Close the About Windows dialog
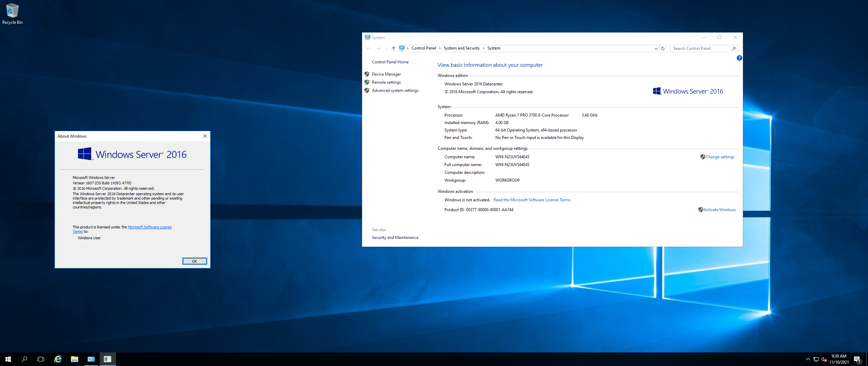The height and width of the screenshot is (366, 868). [205, 136]
